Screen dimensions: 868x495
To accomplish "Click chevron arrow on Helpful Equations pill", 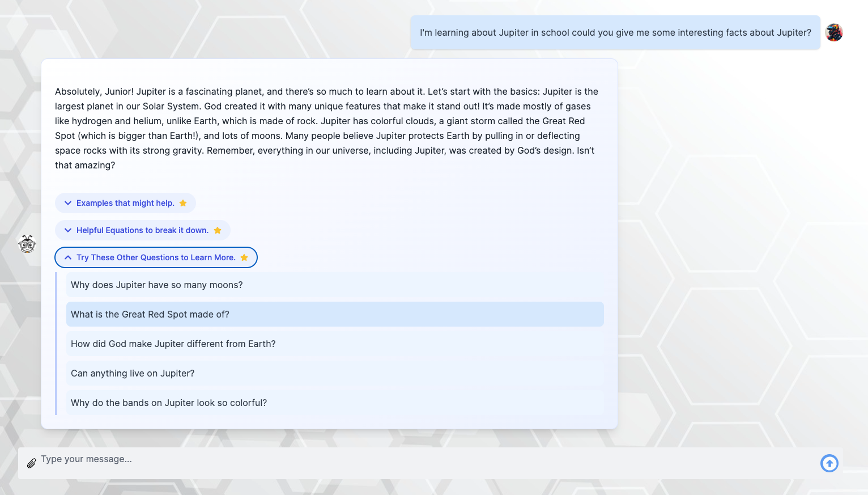I will pyautogui.click(x=68, y=230).
